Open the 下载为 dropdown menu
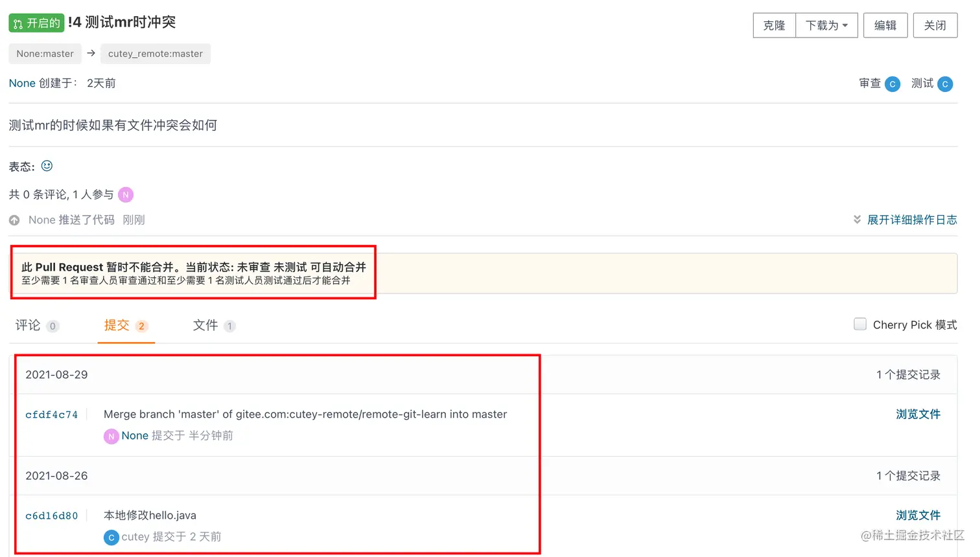The width and height of the screenshot is (980, 557). [x=826, y=25]
